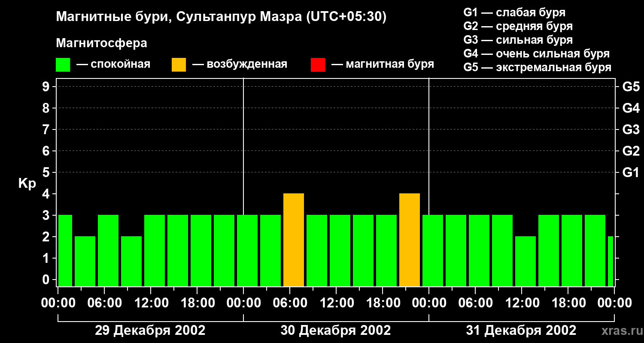Click the «30 Декабря 2002» date label

point(336,331)
